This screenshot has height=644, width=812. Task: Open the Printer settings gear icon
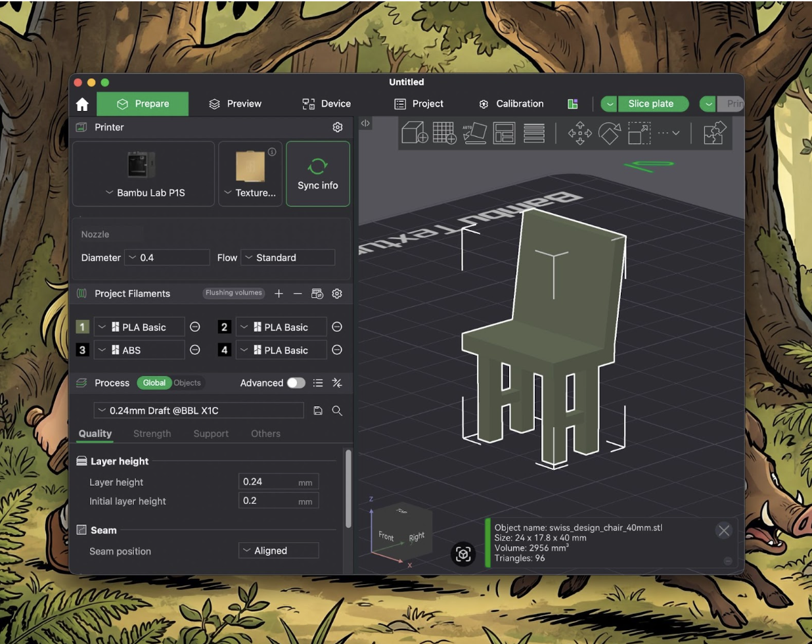pyautogui.click(x=338, y=127)
